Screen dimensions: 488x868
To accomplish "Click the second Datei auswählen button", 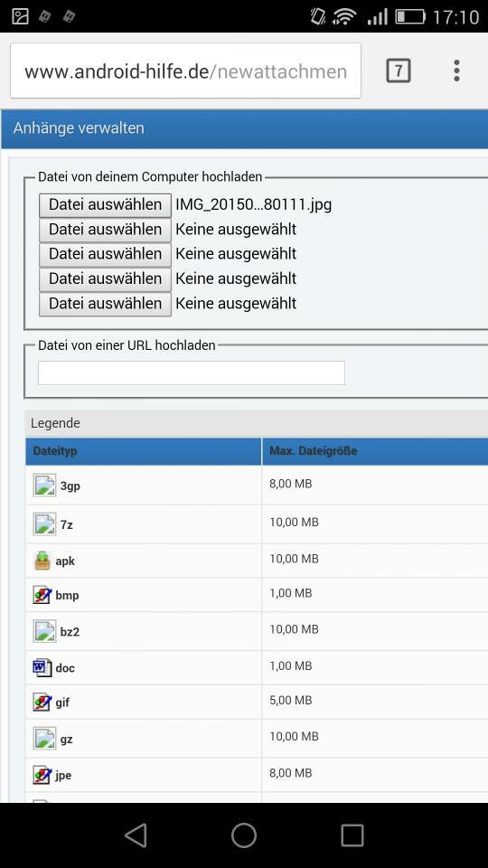I will [105, 229].
